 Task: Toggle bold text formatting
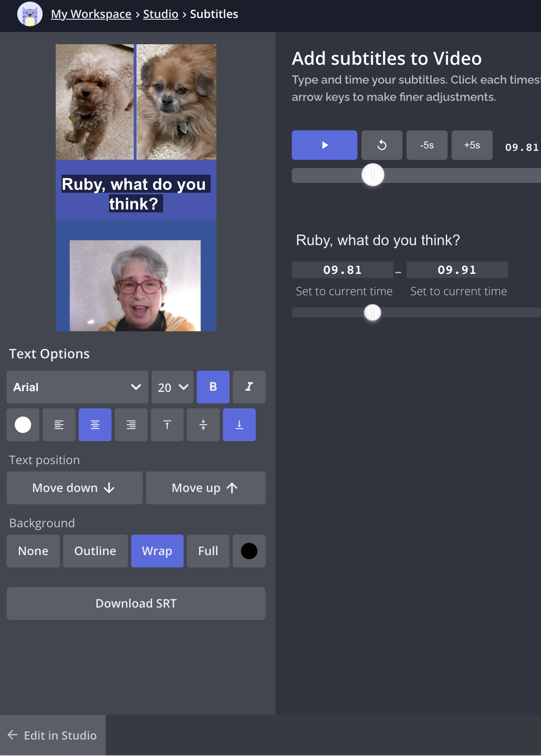coord(213,387)
